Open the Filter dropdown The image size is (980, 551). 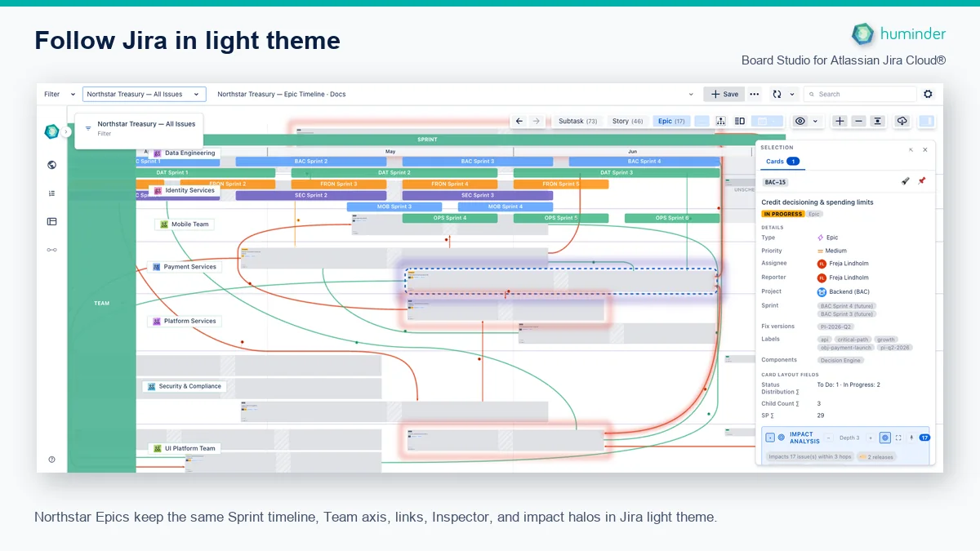pos(60,94)
